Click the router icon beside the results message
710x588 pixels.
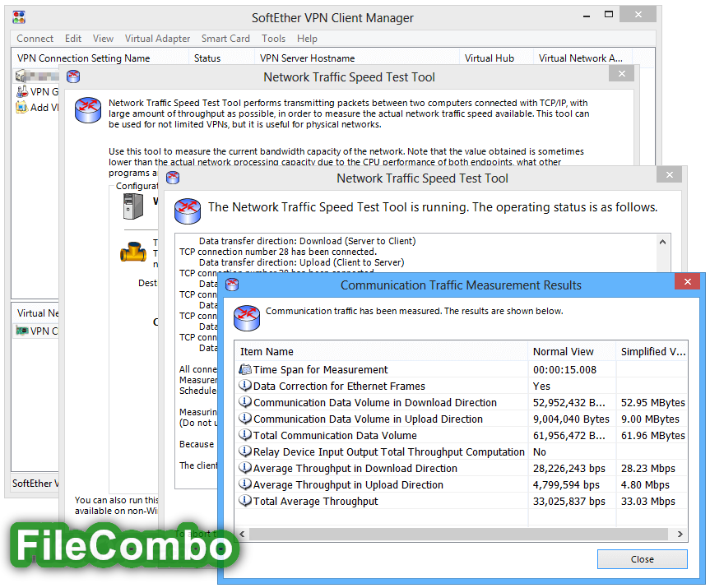pos(247,317)
